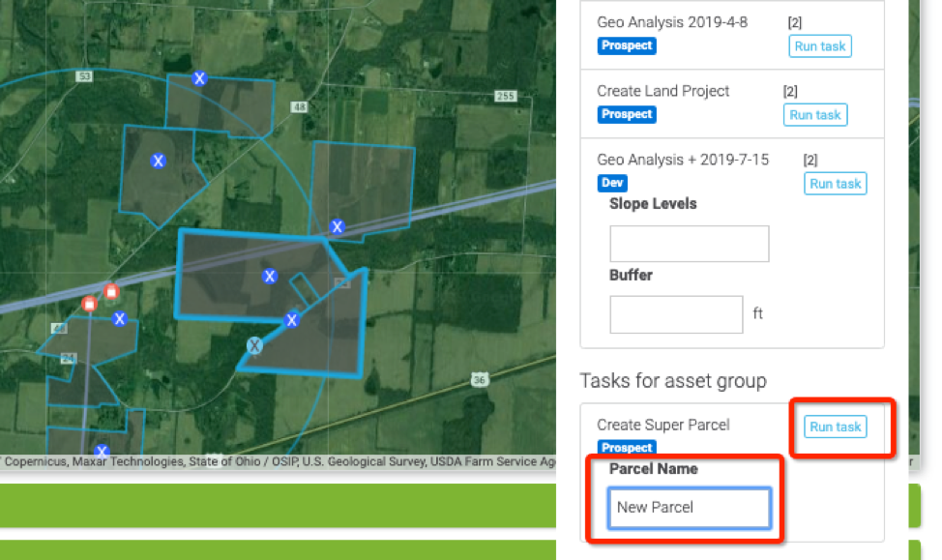The width and height of the screenshot is (942, 560).
Task: Select the X marker at the map's bottom edge
Action: click(102, 451)
